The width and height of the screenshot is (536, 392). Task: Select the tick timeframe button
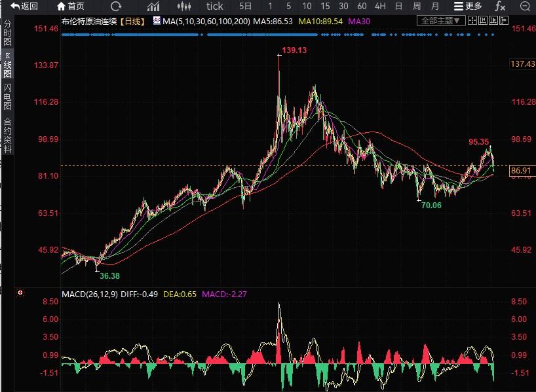click(215, 6)
